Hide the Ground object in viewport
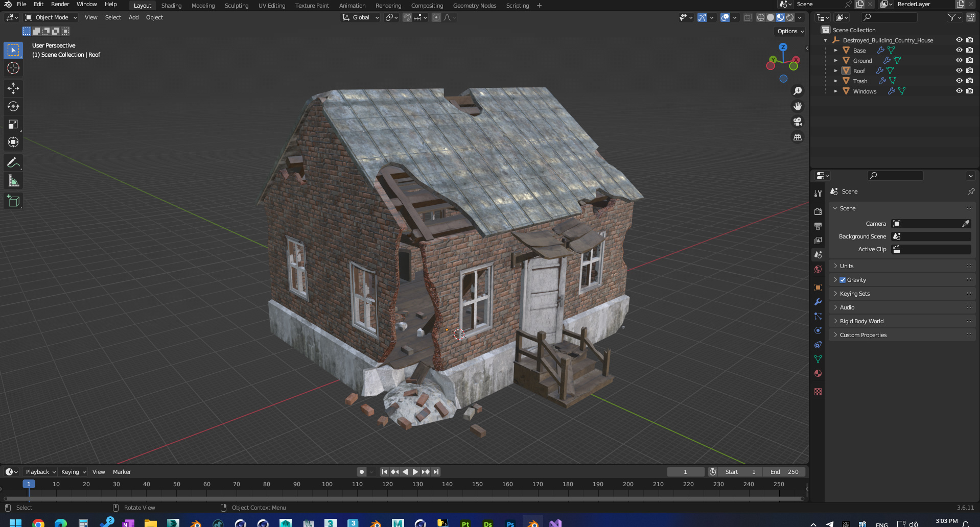 tap(959, 60)
